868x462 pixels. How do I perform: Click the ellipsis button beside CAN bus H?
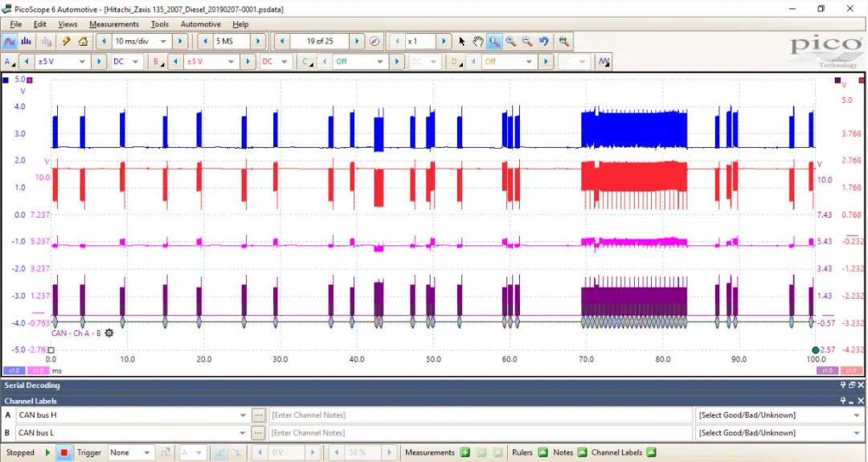click(258, 415)
